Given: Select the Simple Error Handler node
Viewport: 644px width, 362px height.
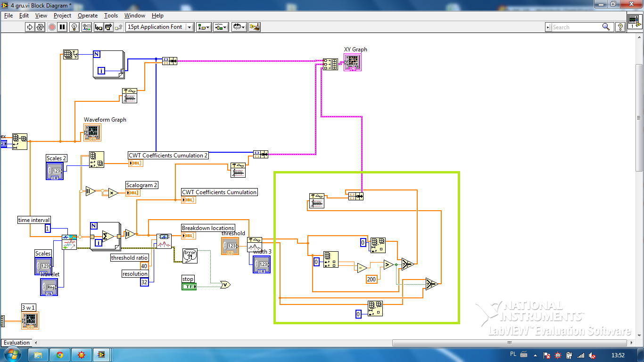Looking at the screenshot, I should pyautogui.click(x=190, y=256).
